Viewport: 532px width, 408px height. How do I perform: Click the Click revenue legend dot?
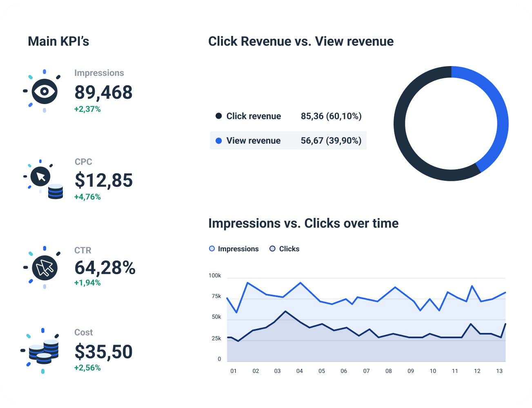(x=219, y=116)
